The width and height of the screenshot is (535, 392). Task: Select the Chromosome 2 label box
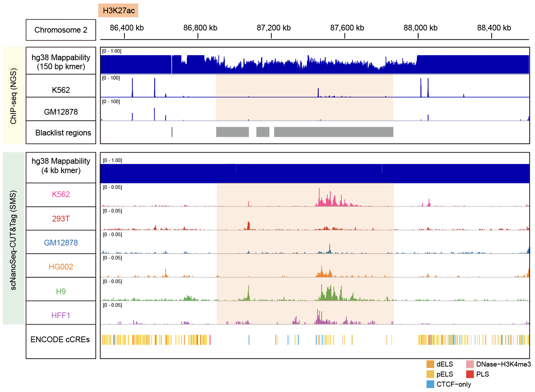[61, 30]
